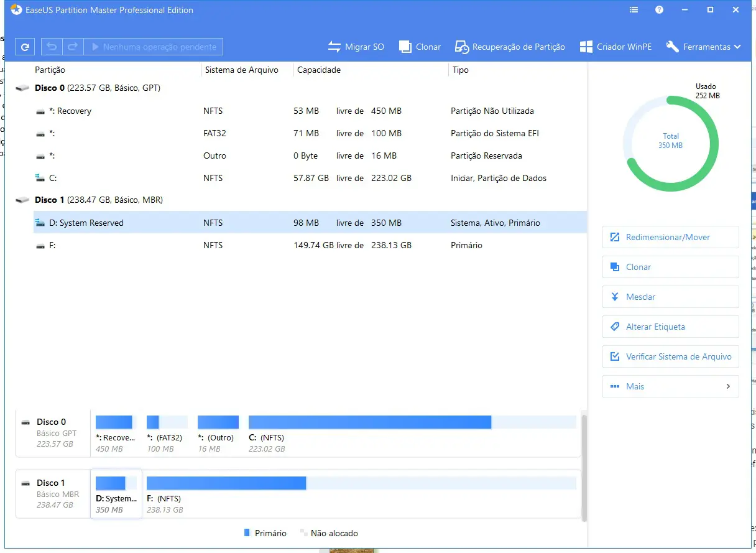This screenshot has height=553, width=756.
Task: Open the Clonar toolbar option
Action: pyautogui.click(x=420, y=47)
